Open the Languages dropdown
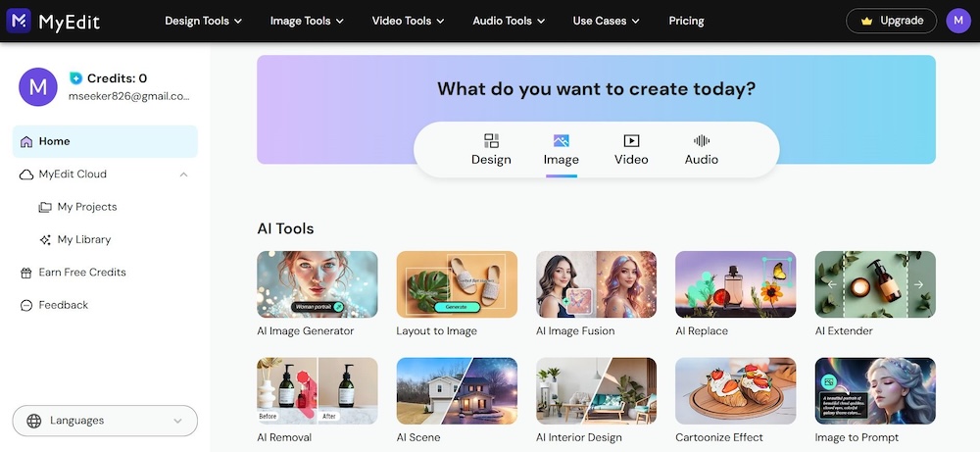This screenshot has height=452, width=980. click(105, 421)
